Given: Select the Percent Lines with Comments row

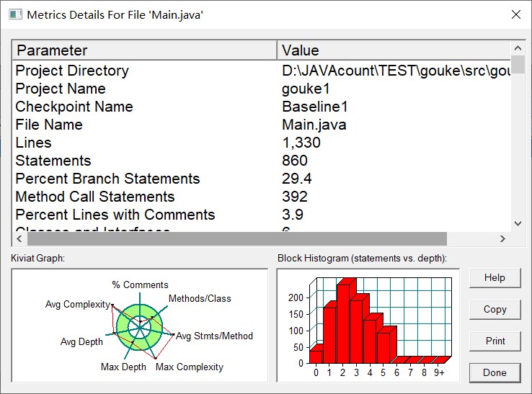Looking at the screenshot, I should [261, 215].
